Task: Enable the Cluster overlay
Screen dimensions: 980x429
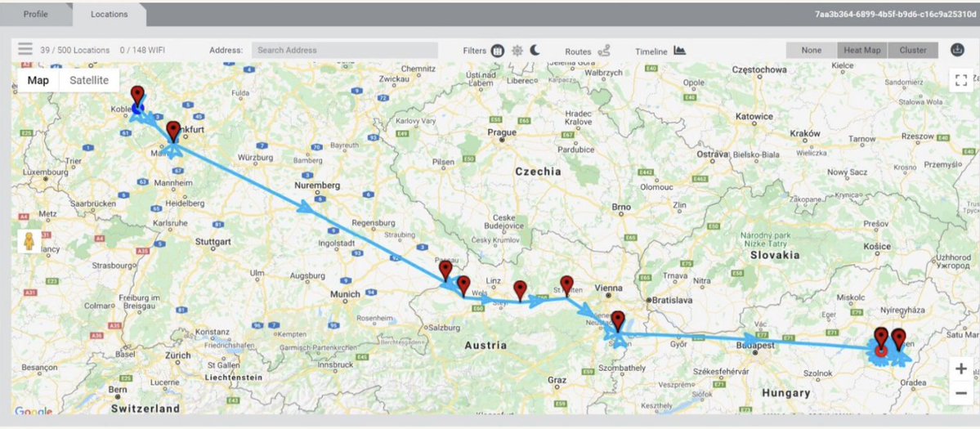Action: [912, 51]
